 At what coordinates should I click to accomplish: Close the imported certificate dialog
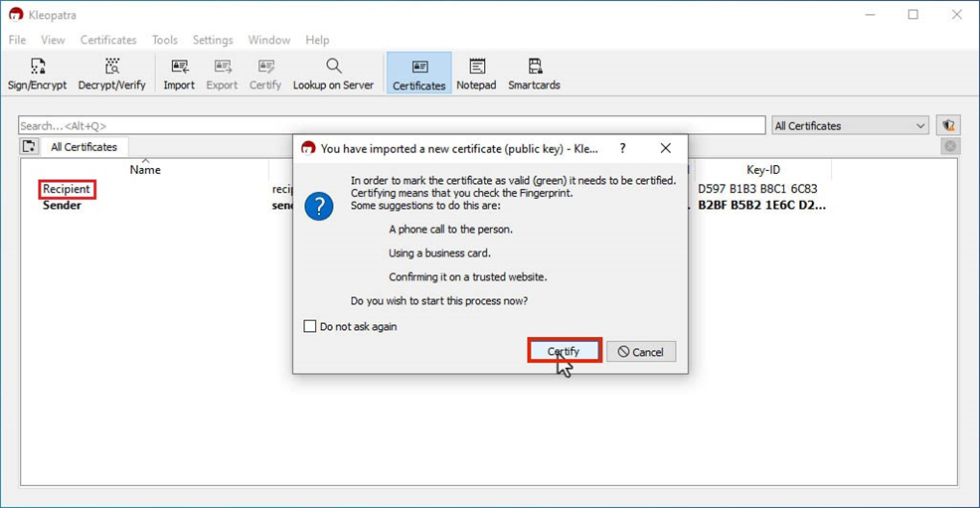point(666,148)
